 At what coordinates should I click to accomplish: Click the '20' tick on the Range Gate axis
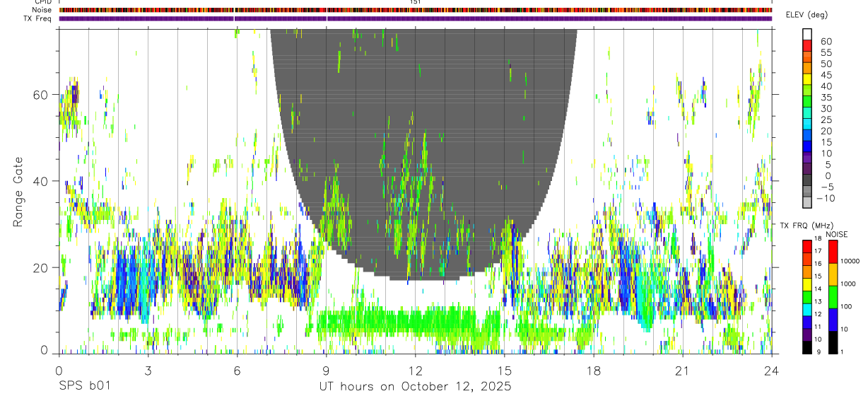40,267
